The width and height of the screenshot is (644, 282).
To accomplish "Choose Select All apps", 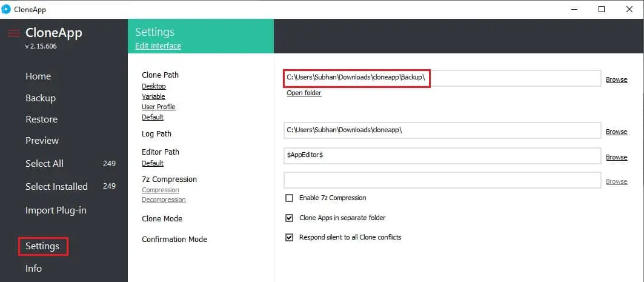I will click(44, 163).
